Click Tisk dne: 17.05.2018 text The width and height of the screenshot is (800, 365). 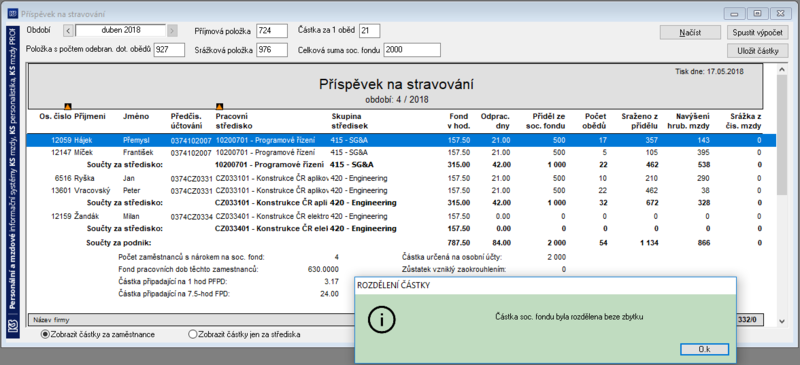pos(709,71)
